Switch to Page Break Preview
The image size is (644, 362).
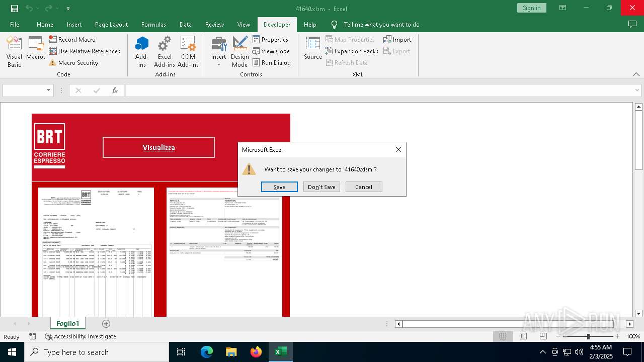tap(543, 336)
